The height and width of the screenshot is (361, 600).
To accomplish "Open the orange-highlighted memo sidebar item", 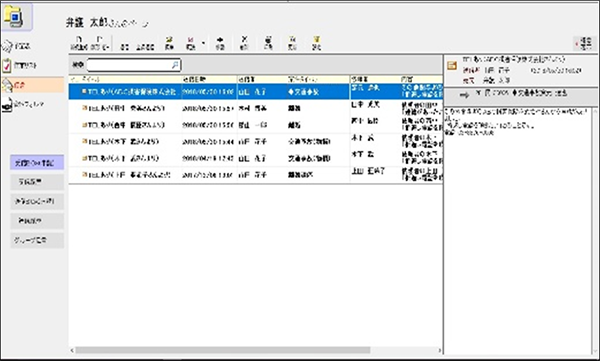I will [33, 85].
